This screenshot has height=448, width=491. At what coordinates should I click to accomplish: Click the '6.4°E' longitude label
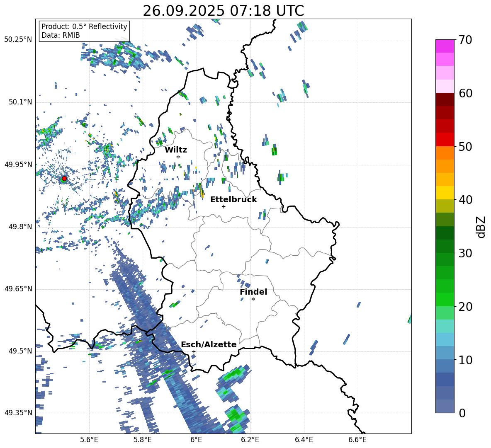(304, 440)
